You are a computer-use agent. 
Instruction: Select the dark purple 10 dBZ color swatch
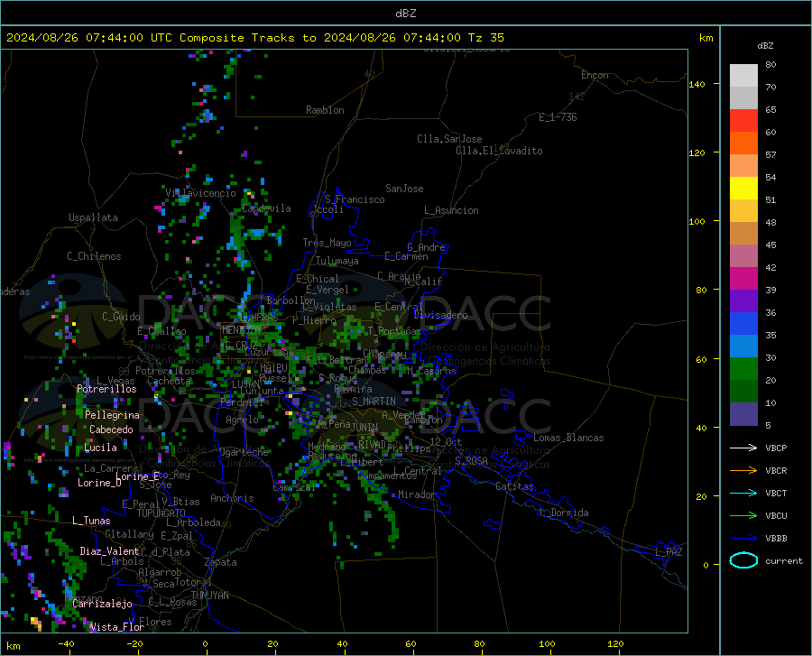click(743, 413)
